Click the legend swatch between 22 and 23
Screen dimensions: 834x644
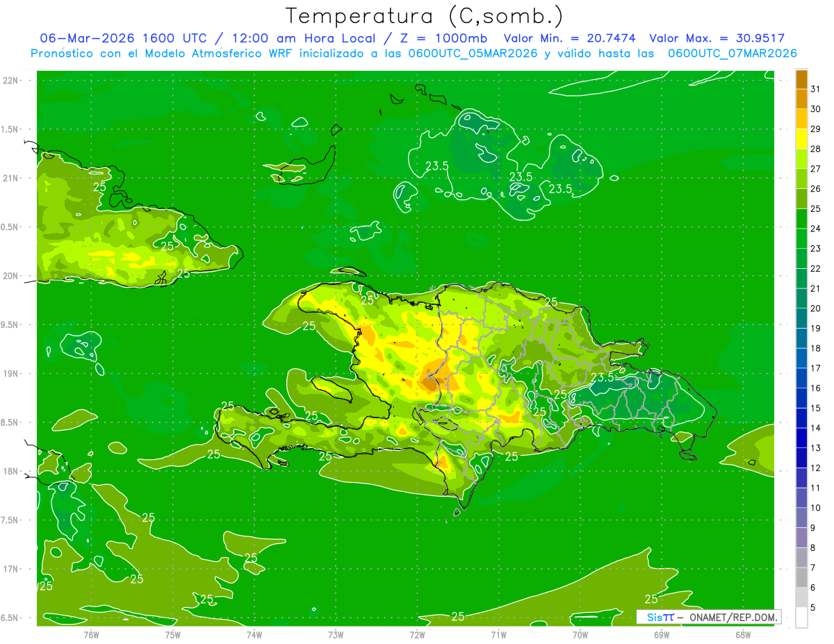pyautogui.click(x=801, y=258)
